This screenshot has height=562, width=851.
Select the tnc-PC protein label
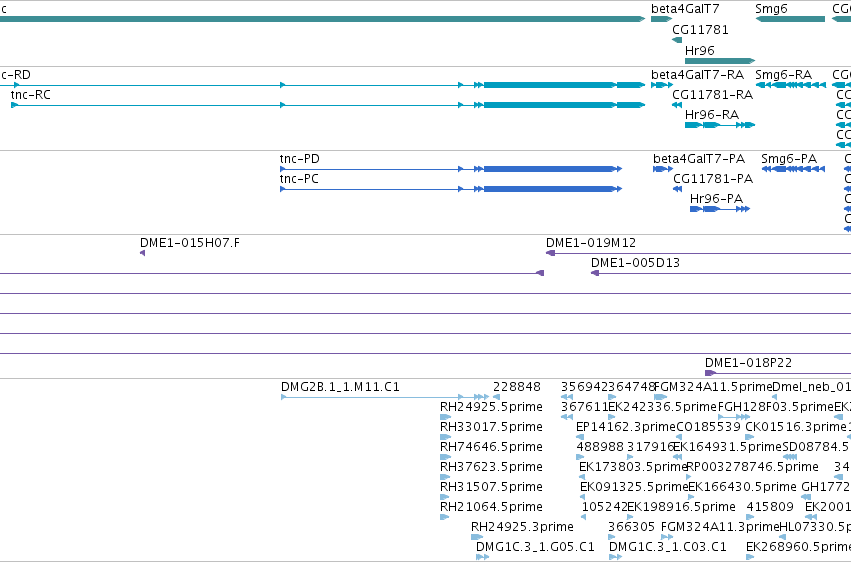pyautogui.click(x=299, y=179)
